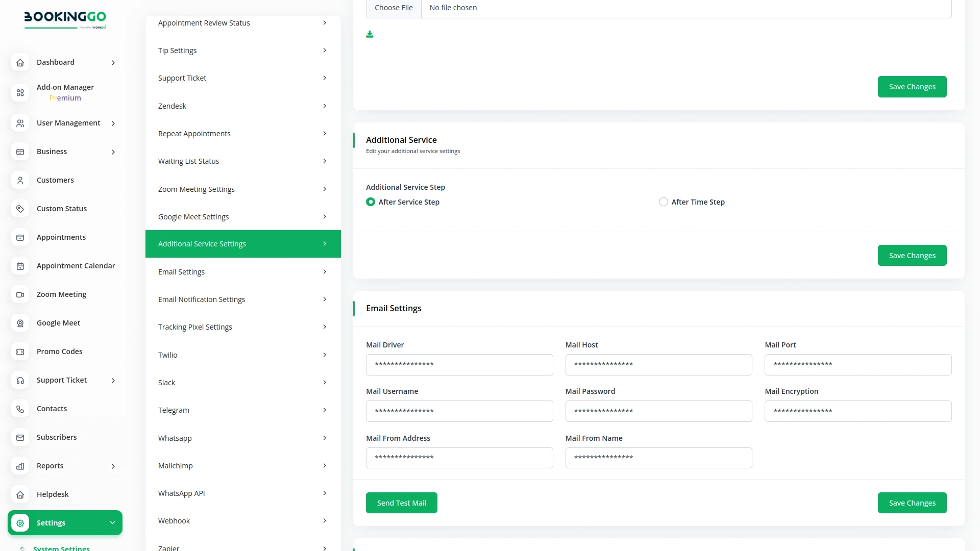Viewport: 980px width, 551px height.
Task: Select the After Time Step radio option
Action: click(x=663, y=202)
